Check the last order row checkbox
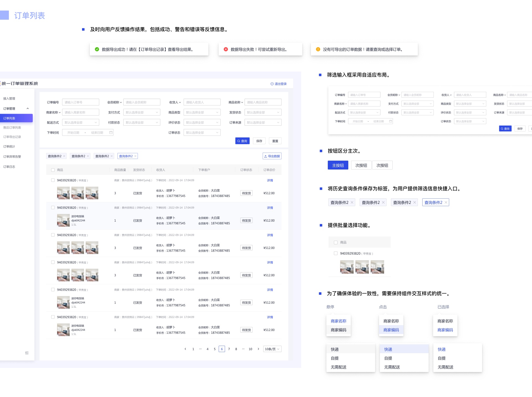532x397 pixels. click(53, 317)
